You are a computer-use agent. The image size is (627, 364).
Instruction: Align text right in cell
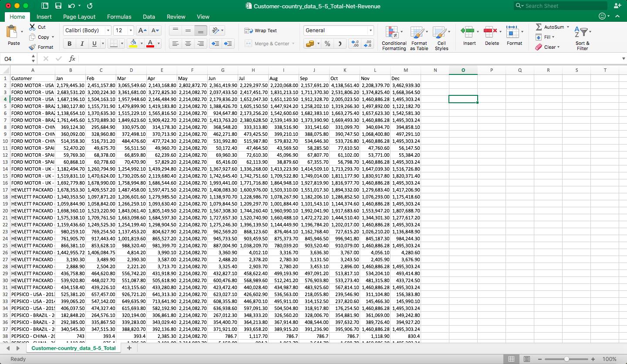(x=200, y=44)
